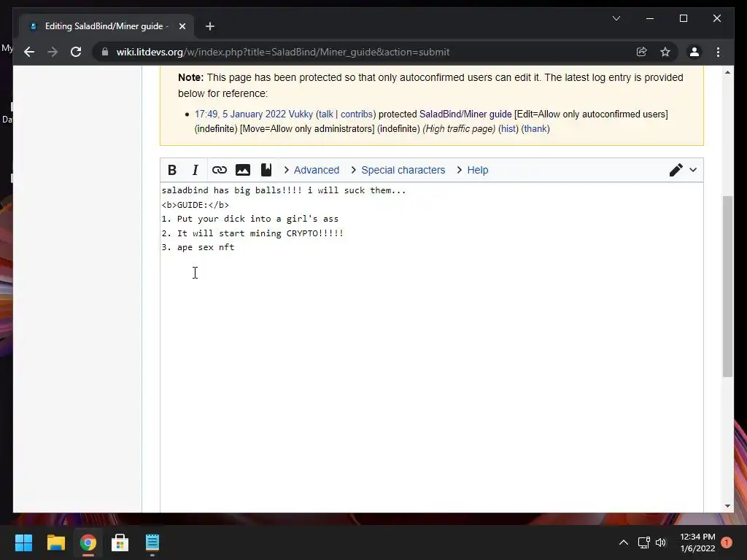Open the Windows Start menu
Image resolution: width=747 pixels, height=560 pixels.
[x=23, y=542]
